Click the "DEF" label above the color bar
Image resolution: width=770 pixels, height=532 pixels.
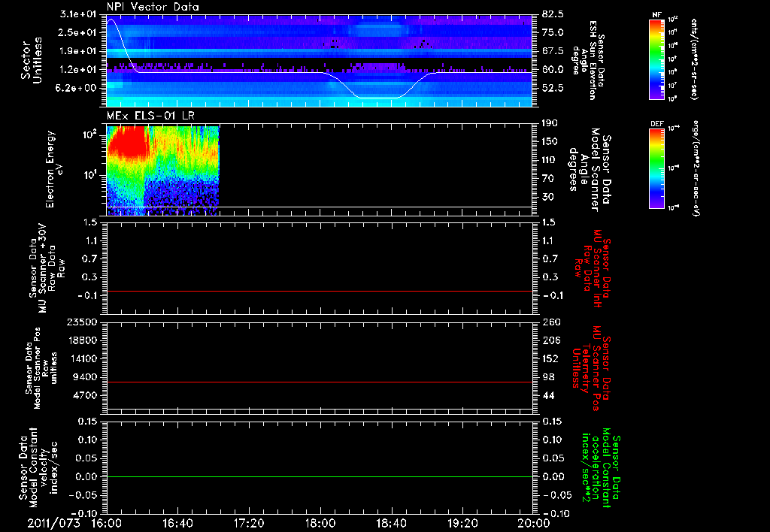(x=656, y=124)
